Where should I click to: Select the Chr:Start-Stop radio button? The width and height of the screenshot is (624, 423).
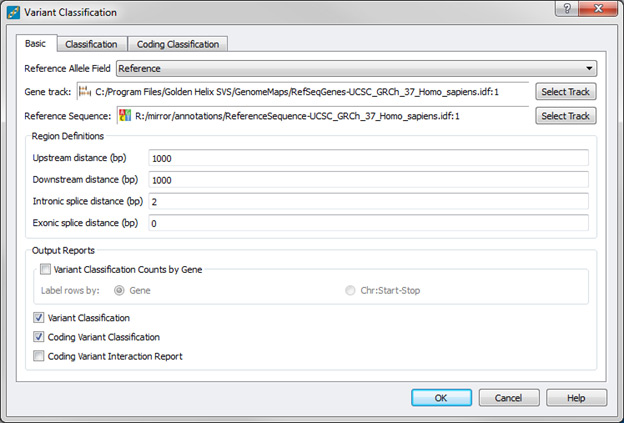349,291
